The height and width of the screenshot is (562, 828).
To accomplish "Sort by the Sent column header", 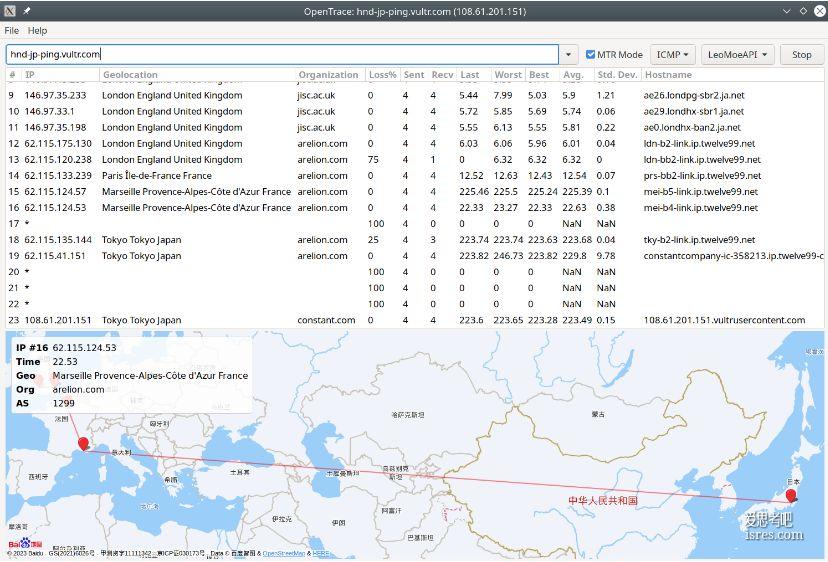I will (x=414, y=74).
